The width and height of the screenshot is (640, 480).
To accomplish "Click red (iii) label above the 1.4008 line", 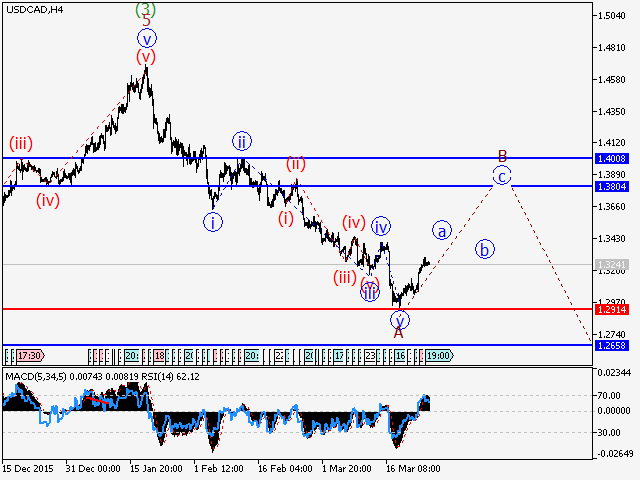I will click(x=21, y=143).
